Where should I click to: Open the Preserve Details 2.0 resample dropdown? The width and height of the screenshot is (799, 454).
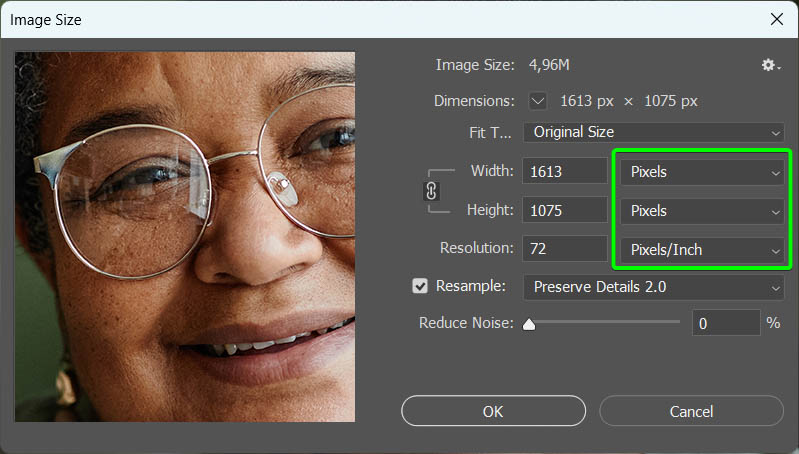coord(654,287)
